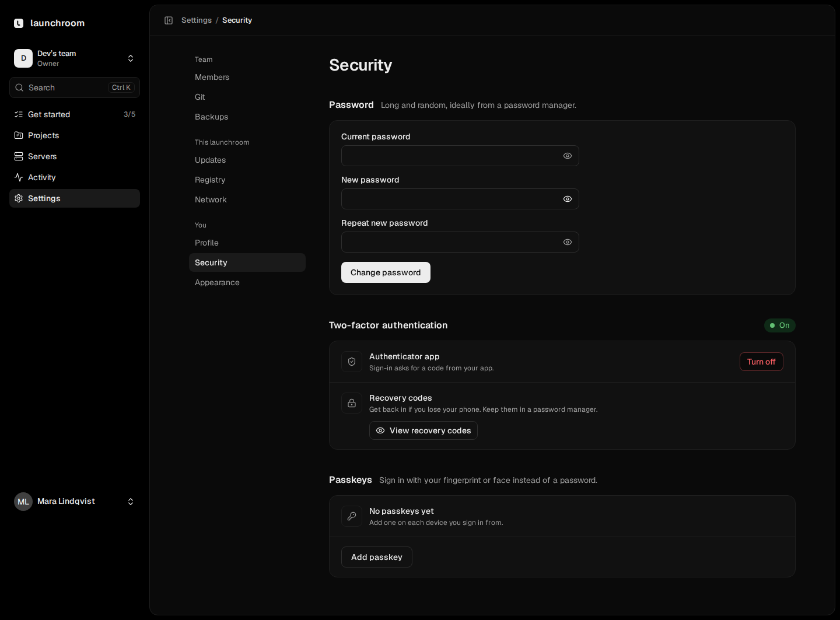Focus the Repeat new password field

pyautogui.click(x=460, y=242)
